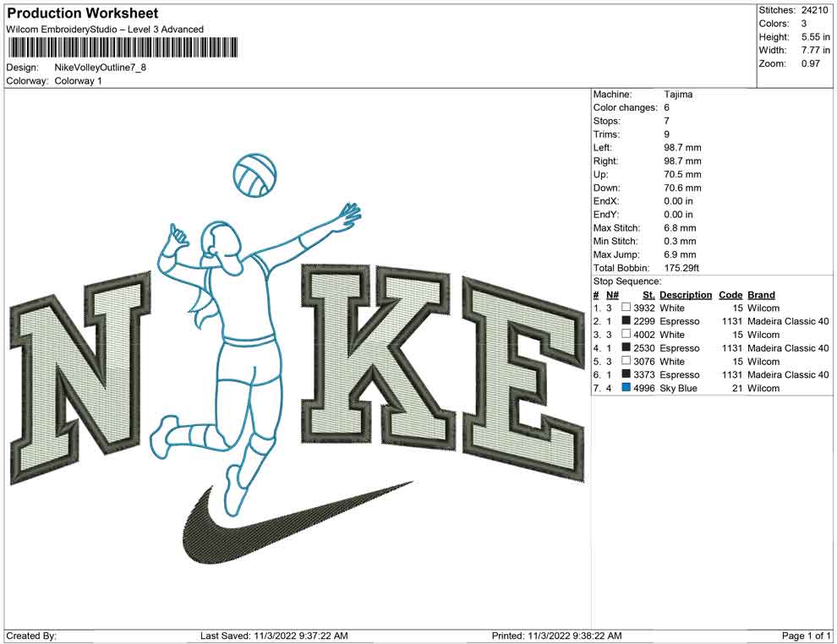The height and width of the screenshot is (644, 837).
Task: Click the 'Brand' column header
Action: click(x=761, y=294)
